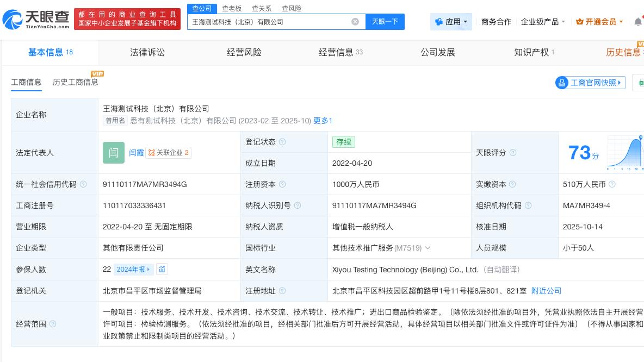This screenshot has width=644, height=362.
Task: Expand the 国标行业 M7519 classification
Action: coord(428,247)
